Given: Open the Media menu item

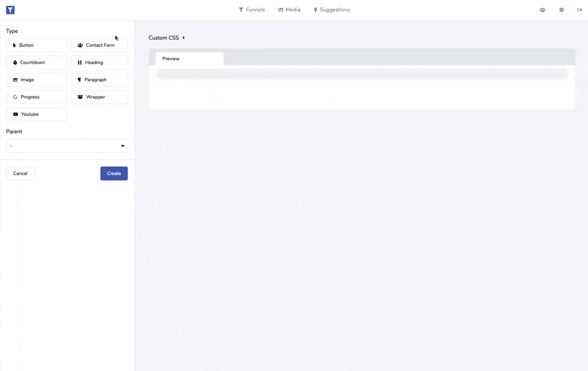Looking at the screenshot, I should (289, 10).
